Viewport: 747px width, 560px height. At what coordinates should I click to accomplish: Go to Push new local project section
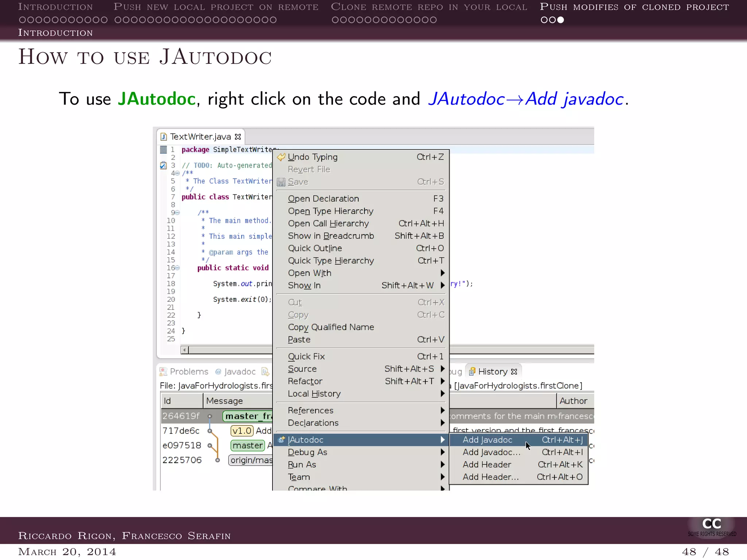216,7
